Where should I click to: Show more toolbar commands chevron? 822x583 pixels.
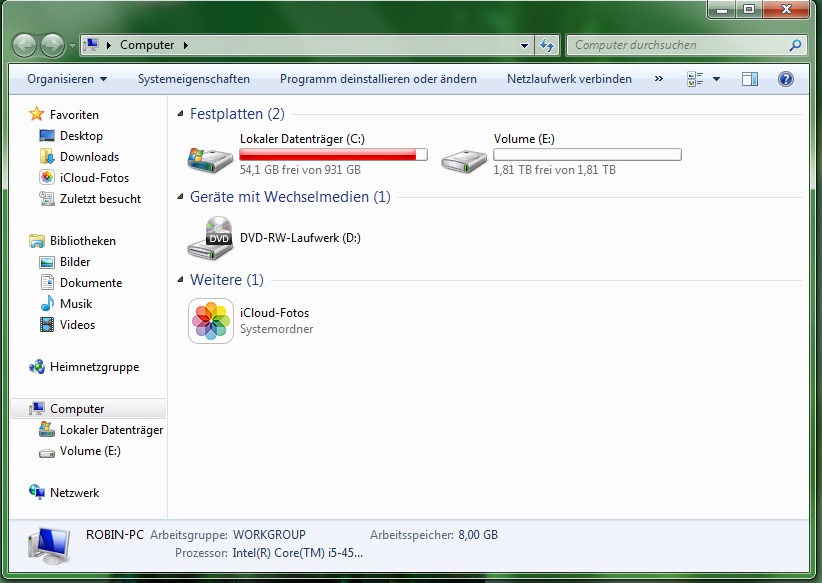pyautogui.click(x=659, y=79)
